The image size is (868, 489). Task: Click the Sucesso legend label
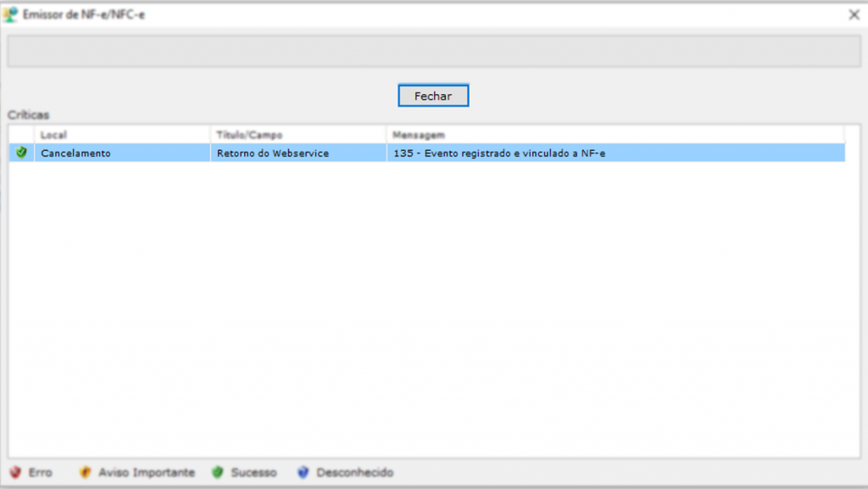coord(254,473)
